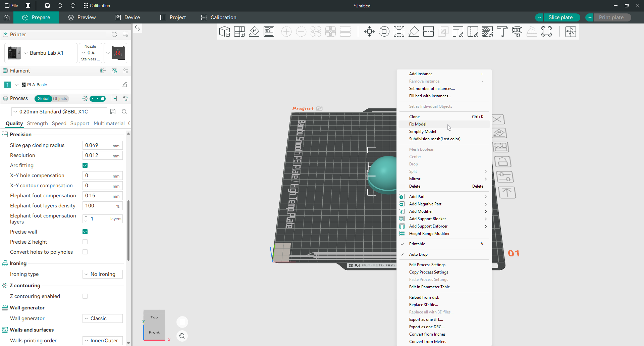The width and height of the screenshot is (644, 346).
Task: Switch to the Strength tab
Action: (37, 123)
